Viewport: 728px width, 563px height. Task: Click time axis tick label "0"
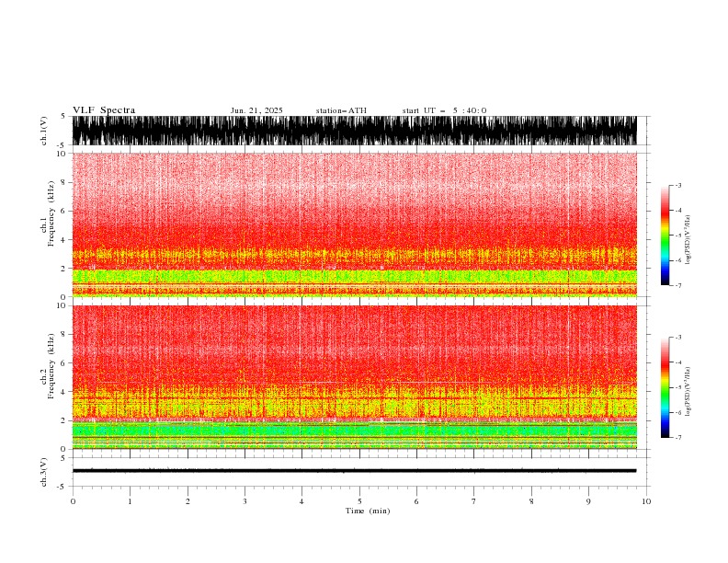(73, 501)
